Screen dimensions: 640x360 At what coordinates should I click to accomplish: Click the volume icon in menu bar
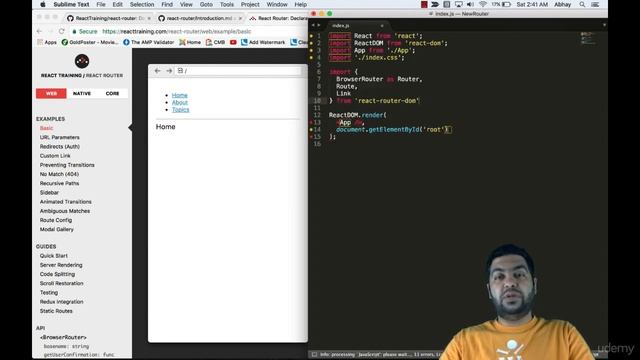point(470,4)
